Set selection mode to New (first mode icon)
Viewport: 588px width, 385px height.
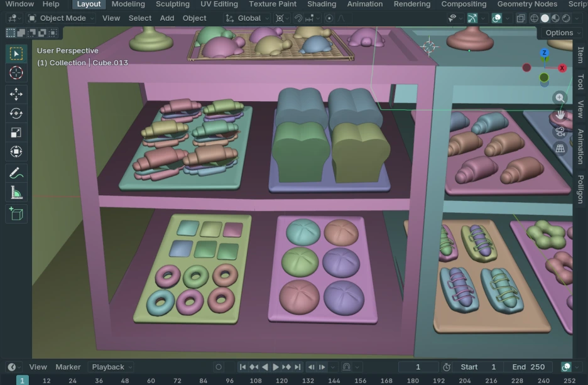coord(11,33)
